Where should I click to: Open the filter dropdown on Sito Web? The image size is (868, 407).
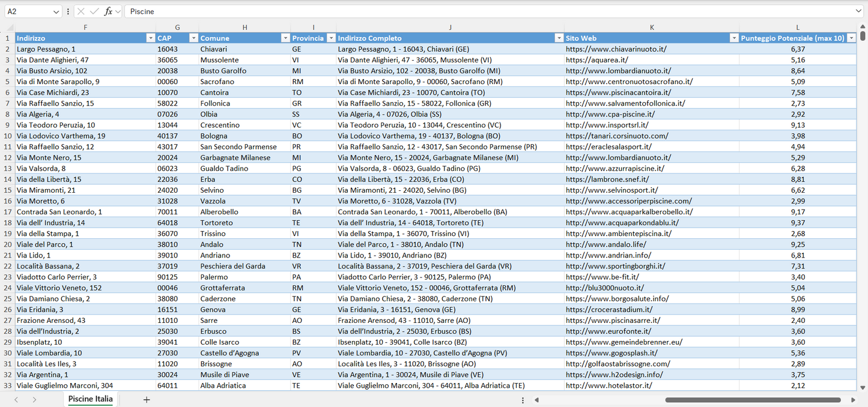(733, 37)
